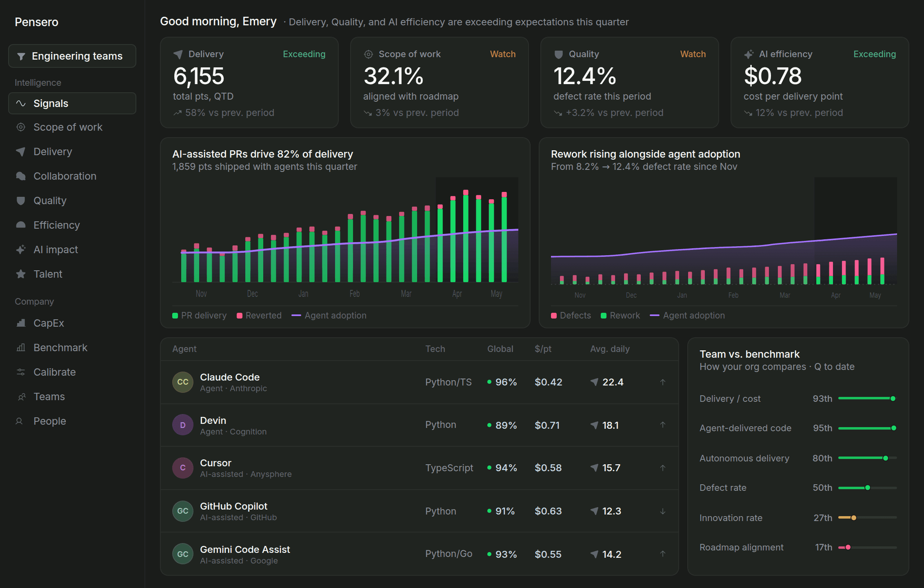
Task: Click the Devin D avatar
Action: point(182,425)
